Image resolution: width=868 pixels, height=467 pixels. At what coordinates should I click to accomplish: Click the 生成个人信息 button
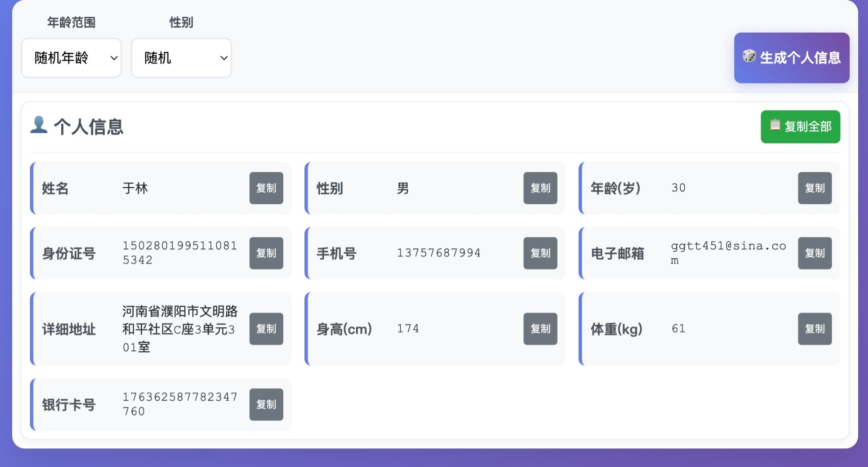(x=791, y=58)
